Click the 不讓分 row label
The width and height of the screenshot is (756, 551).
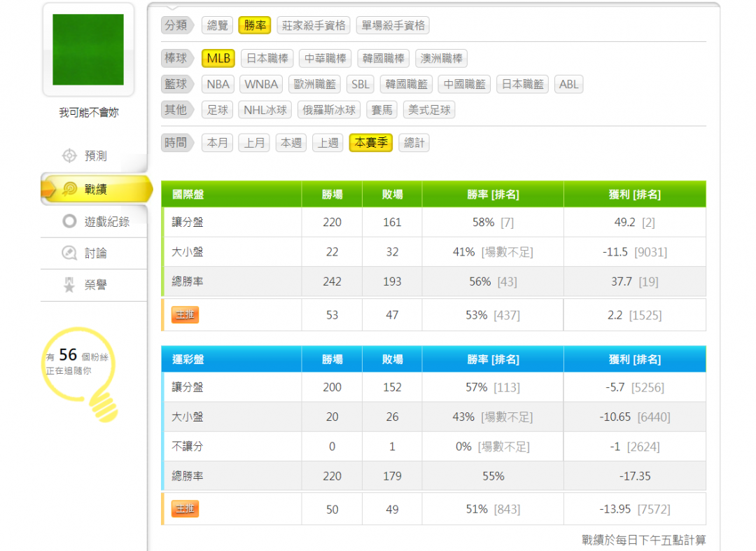click(x=188, y=447)
